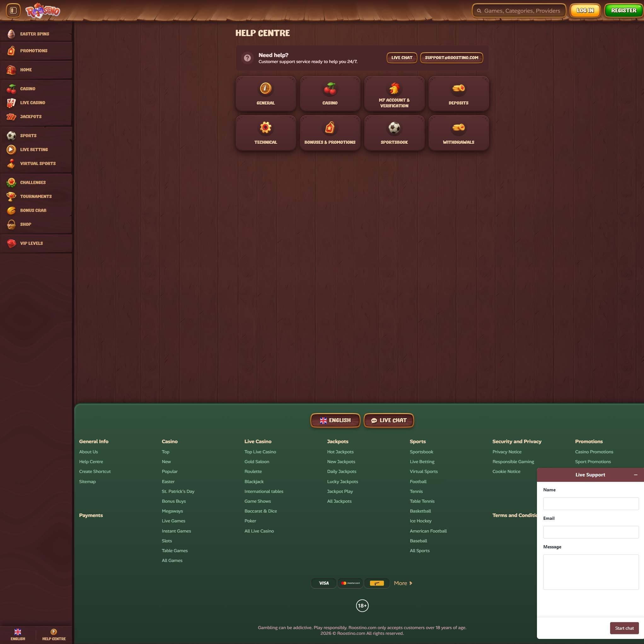Open Bonuses & Promotions help category

[330, 133]
